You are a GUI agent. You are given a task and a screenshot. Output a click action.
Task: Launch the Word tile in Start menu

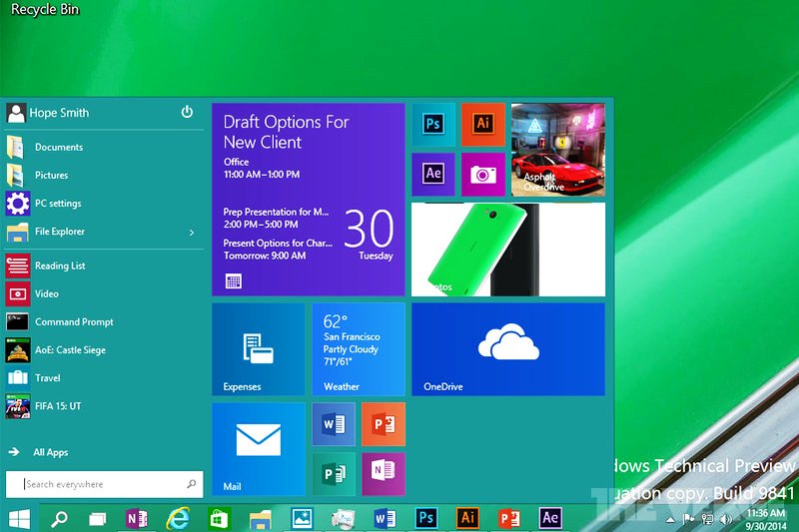click(x=334, y=424)
